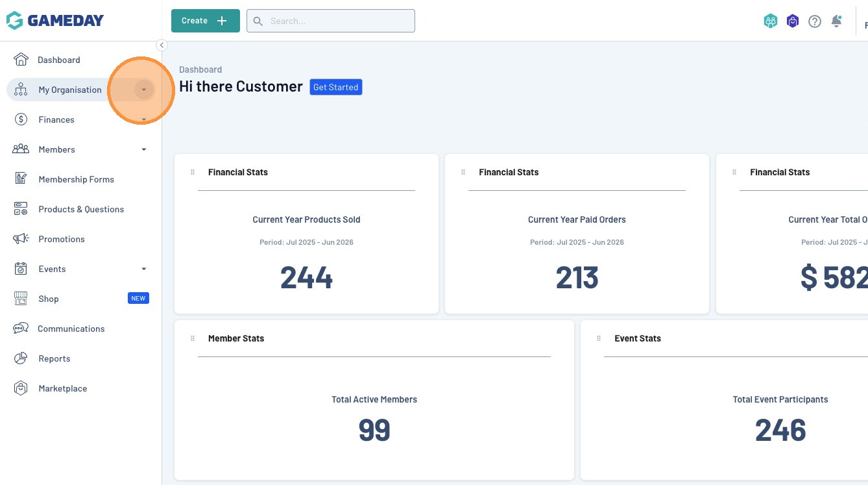Expand the My Organisation submenu arrow
868x485 pixels.
coord(144,90)
